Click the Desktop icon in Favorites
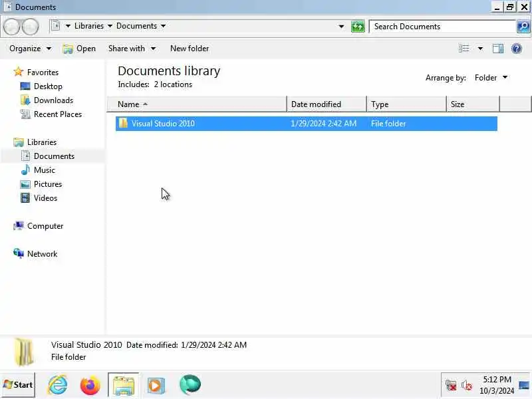The image size is (532, 399). 25,86
